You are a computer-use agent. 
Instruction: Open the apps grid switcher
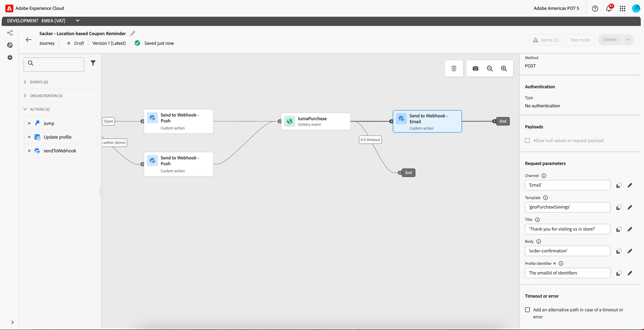coord(623,9)
